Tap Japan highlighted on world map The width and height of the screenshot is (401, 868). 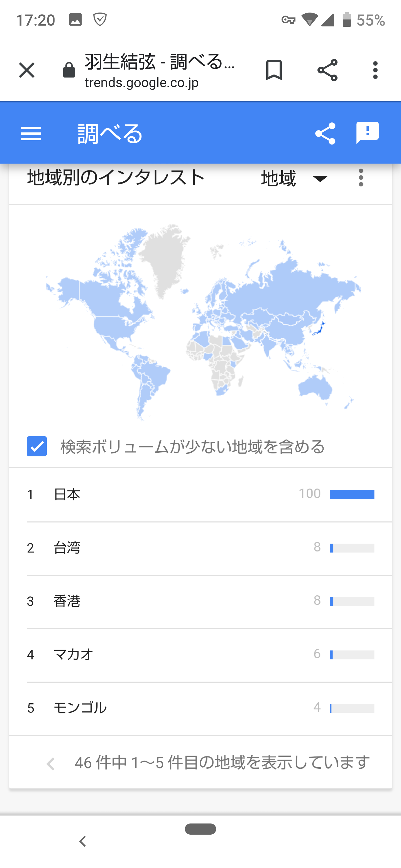click(319, 329)
